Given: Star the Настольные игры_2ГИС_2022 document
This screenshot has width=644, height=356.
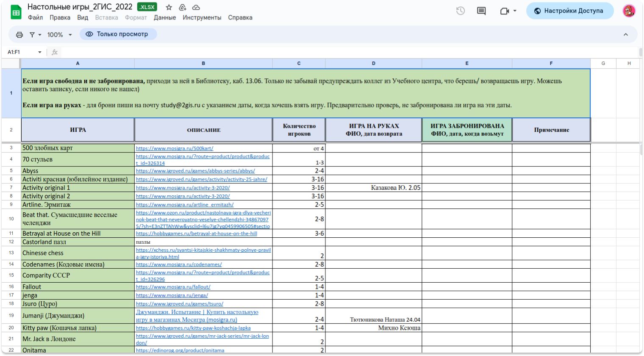Looking at the screenshot, I should (x=169, y=7).
